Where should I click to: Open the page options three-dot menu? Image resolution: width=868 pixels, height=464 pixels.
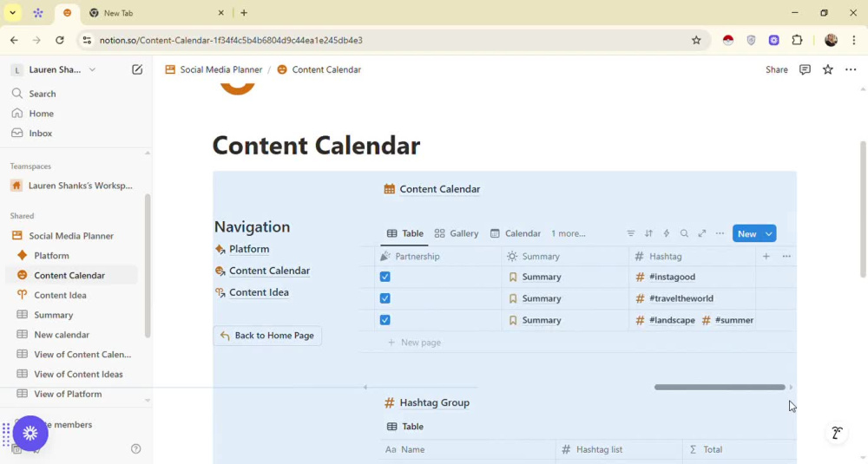click(851, 69)
